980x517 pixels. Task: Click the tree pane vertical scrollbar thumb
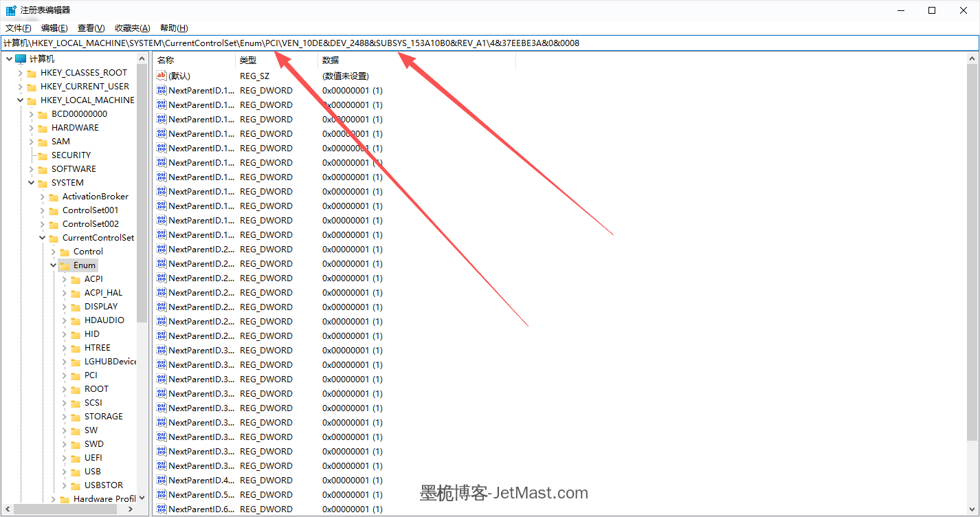(142, 193)
